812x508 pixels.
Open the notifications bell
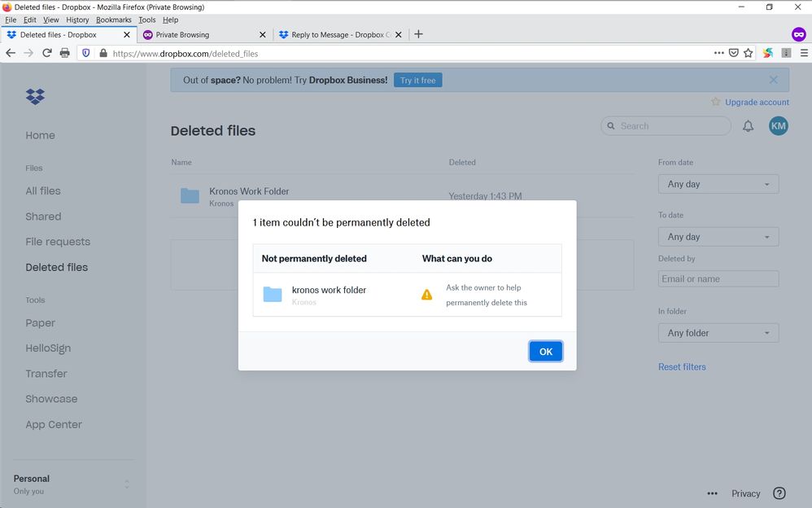pyautogui.click(x=748, y=126)
